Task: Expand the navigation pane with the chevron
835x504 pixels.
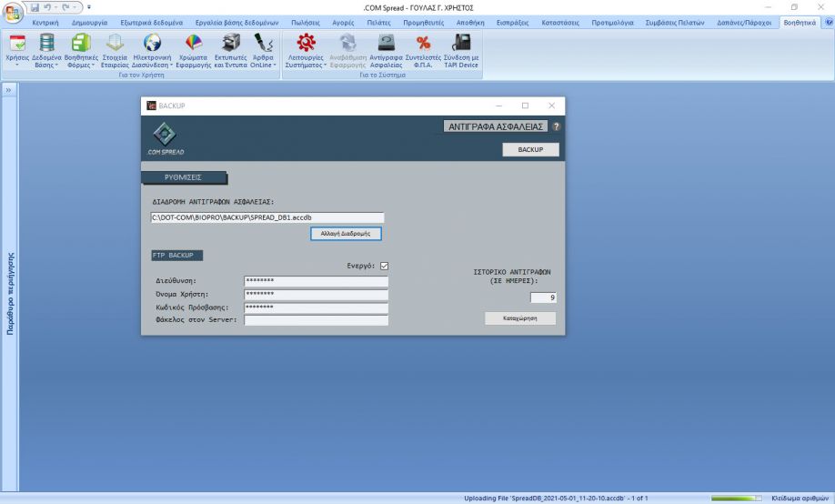Action: [x=8, y=90]
